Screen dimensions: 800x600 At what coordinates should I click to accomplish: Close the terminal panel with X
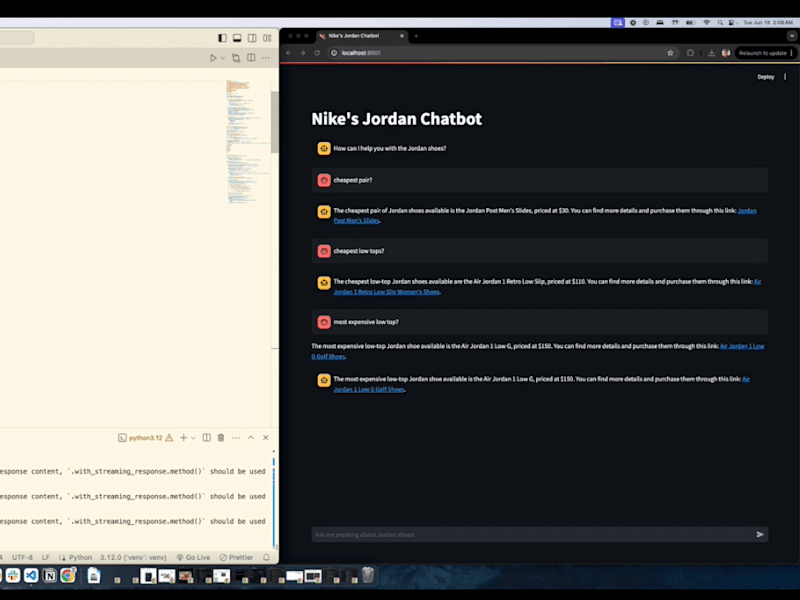coord(266,438)
